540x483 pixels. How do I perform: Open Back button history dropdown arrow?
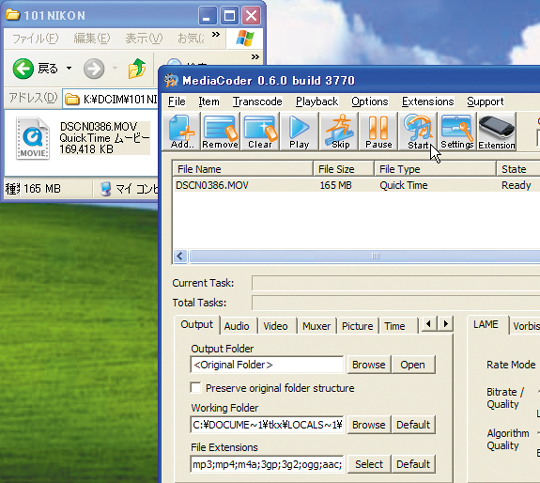click(x=69, y=68)
